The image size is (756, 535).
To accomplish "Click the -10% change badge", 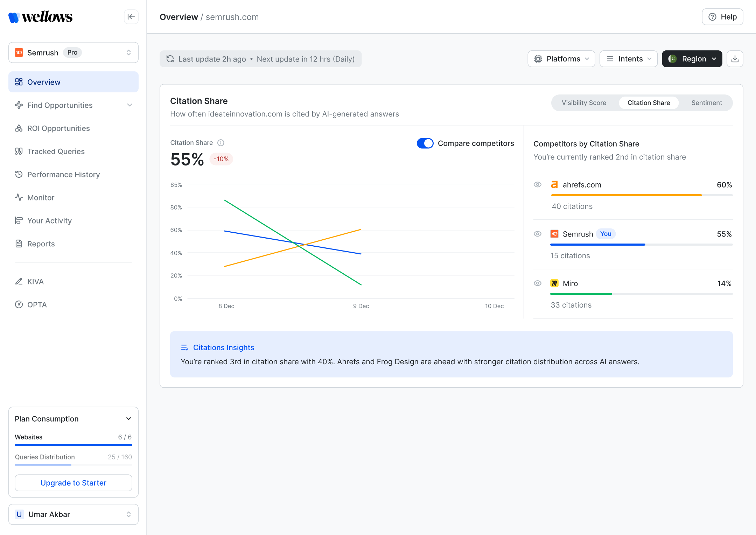I will tap(221, 159).
